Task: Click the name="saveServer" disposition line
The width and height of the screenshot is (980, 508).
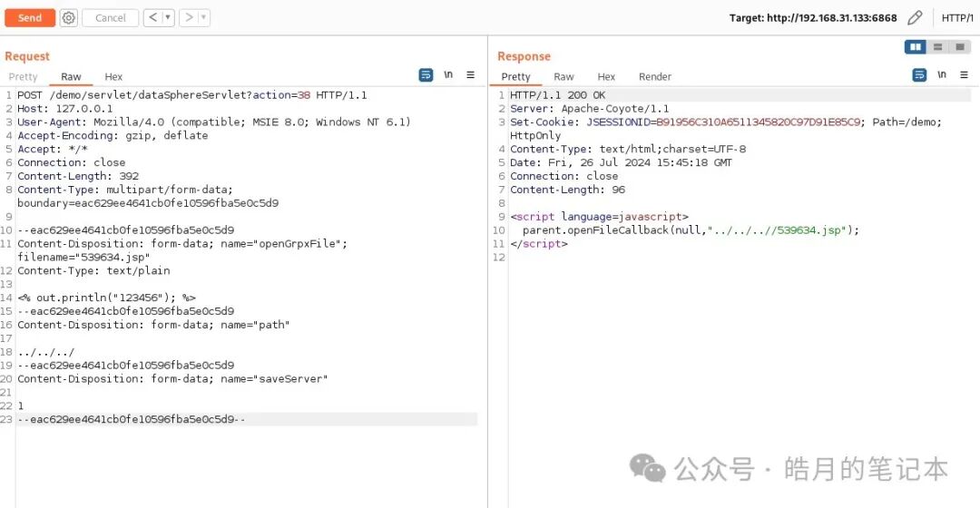Action: tap(172, 378)
